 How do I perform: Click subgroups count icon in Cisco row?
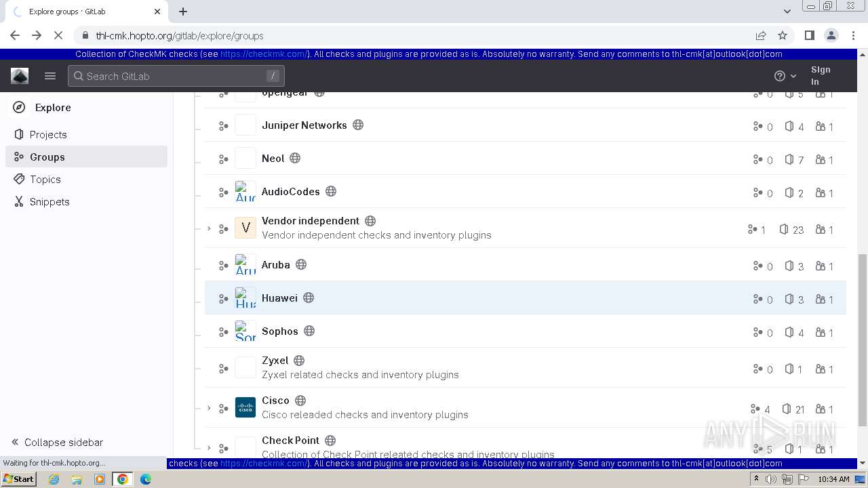pos(755,409)
